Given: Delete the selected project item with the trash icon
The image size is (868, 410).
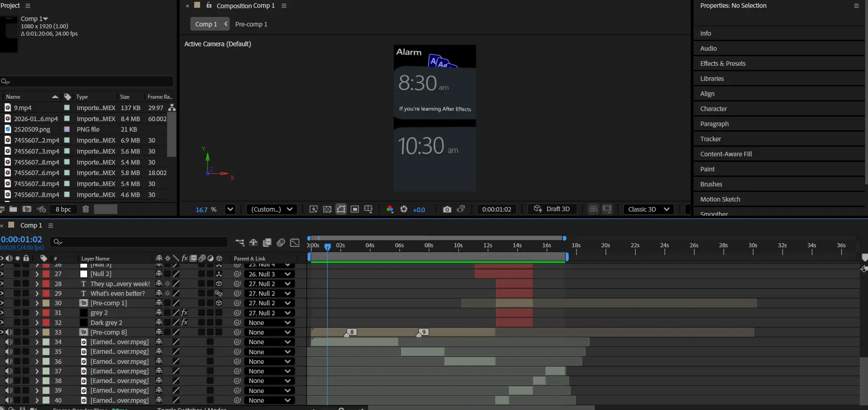Looking at the screenshot, I should [85, 209].
